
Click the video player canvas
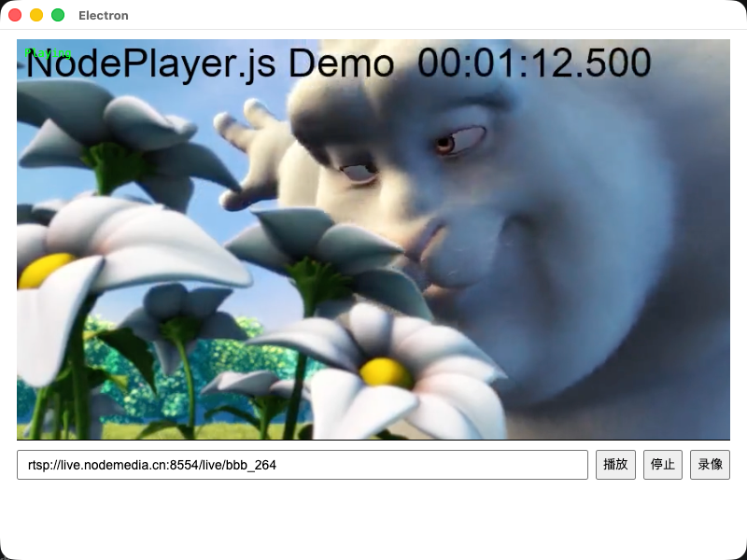pos(373,240)
